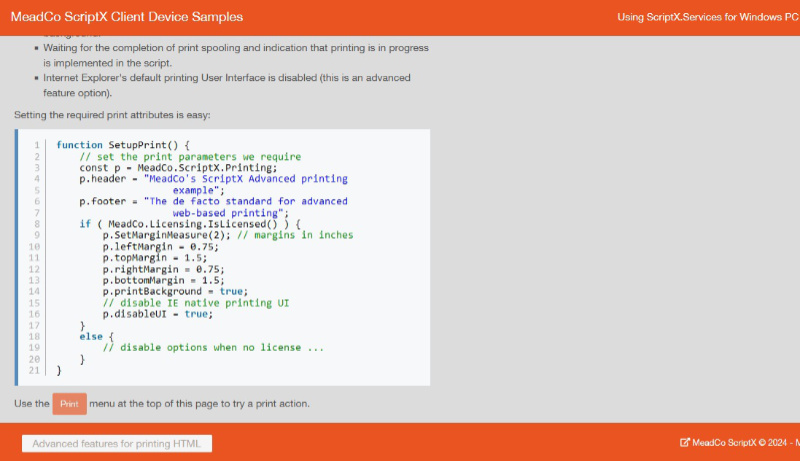This screenshot has width=800, height=461.
Task: Click 'web-based printing";' continuation line
Action: (x=231, y=213)
